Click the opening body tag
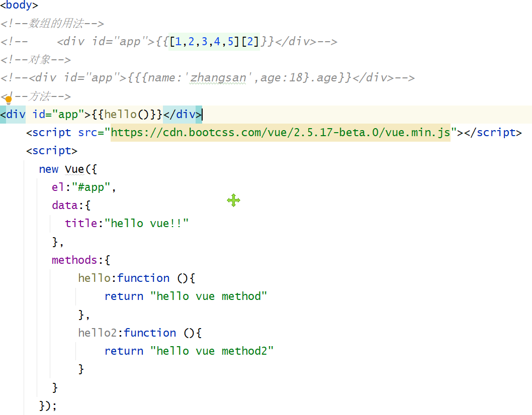This screenshot has height=415, width=532. 19,5
